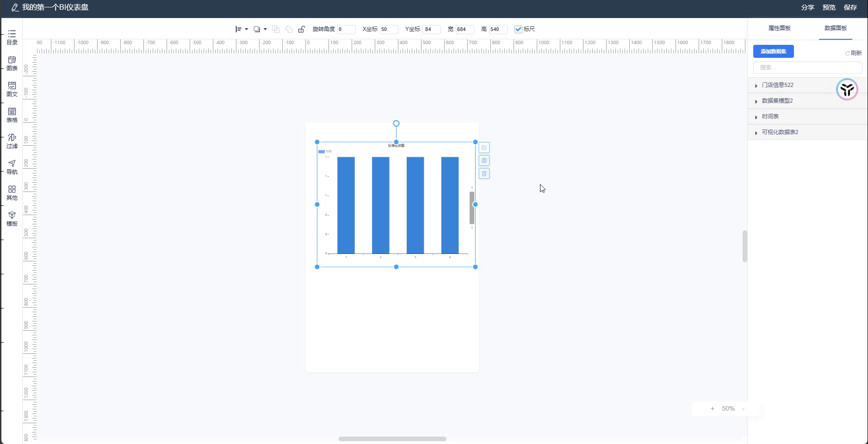Click the 保存 save button
Image resolution: width=868 pixels, height=444 pixels.
(850, 7)
